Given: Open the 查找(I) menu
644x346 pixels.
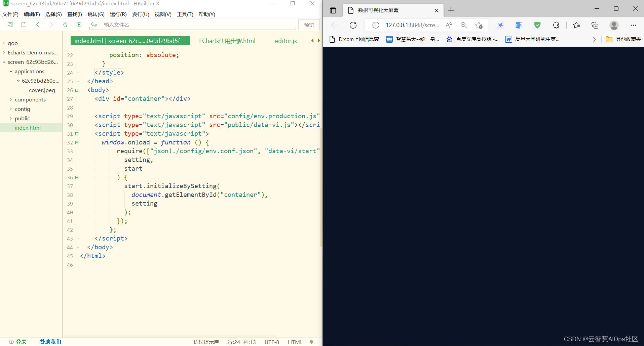Looking at the screenshot, I should tap(75, 14).
